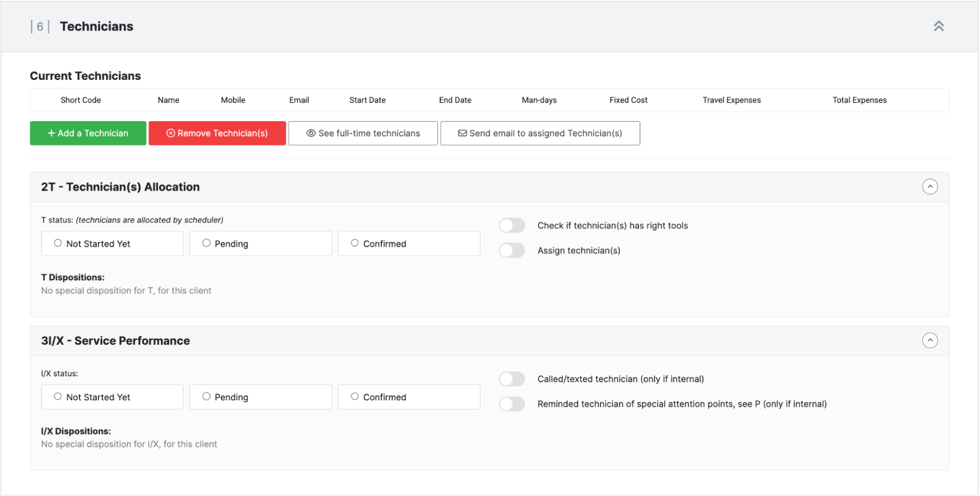Turn on the Assign technician(s) switch
Screen dimensions: 980x496
point(512,251)
